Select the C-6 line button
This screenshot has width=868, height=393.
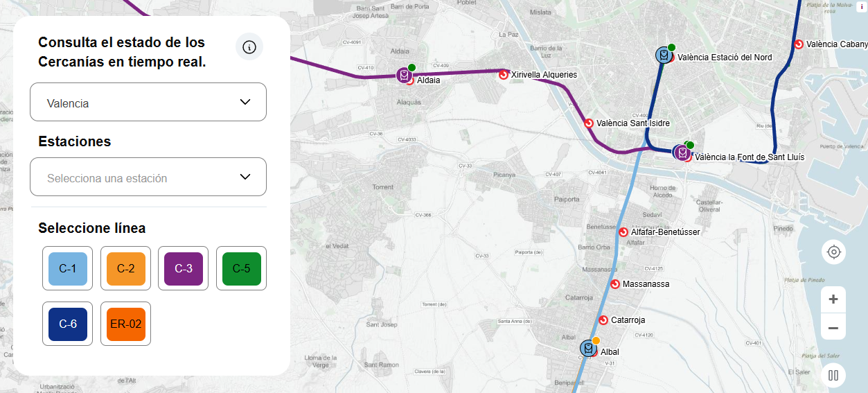67,324
